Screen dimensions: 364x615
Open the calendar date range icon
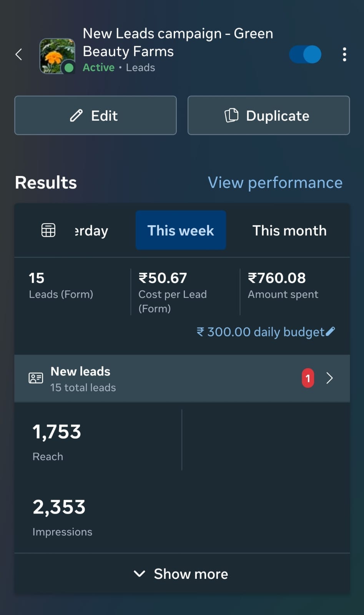tap(48, 230)
